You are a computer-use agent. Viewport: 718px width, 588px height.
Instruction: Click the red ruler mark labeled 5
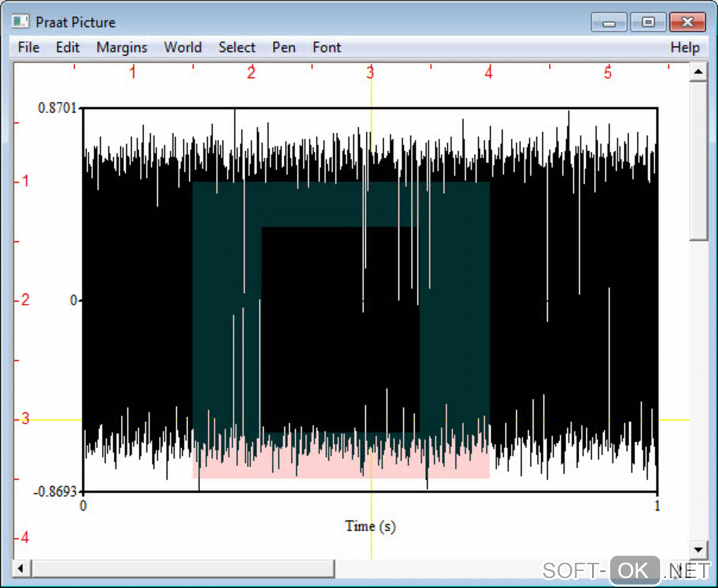coord(607,73)
